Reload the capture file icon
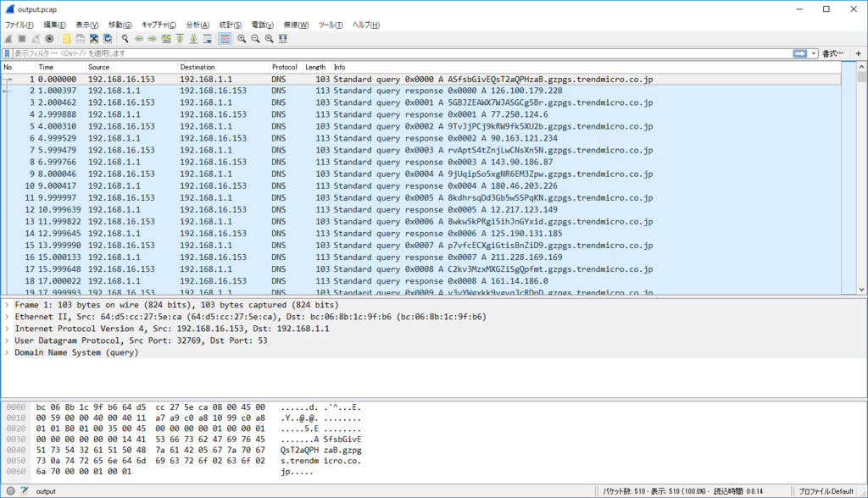 point(108,39)
